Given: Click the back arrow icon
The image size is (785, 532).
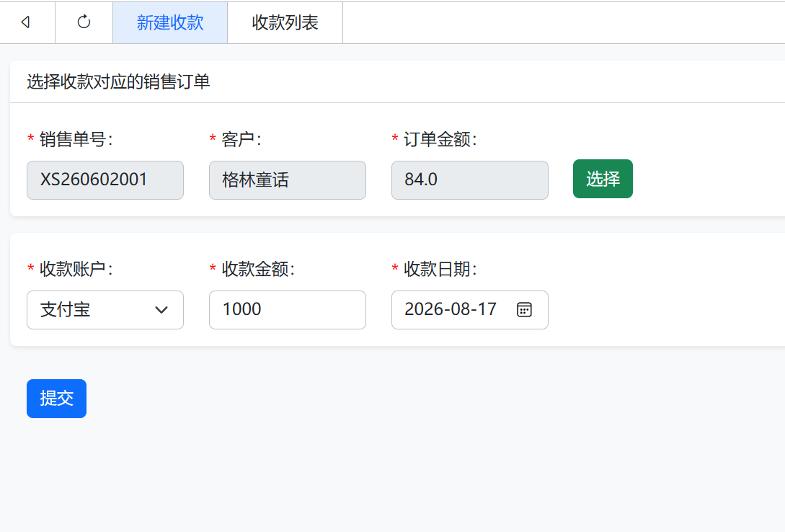Looking at the screenshot, I should 25,22.
